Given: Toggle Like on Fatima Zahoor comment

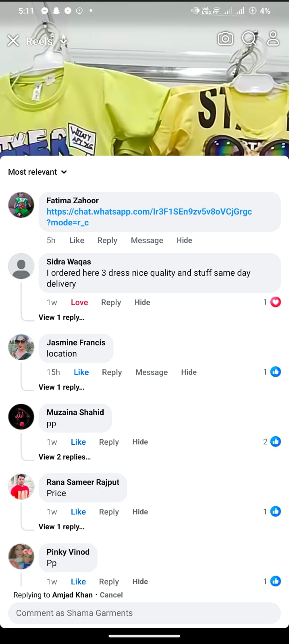Looking at the screenshot, I should [x=77, y=240].
